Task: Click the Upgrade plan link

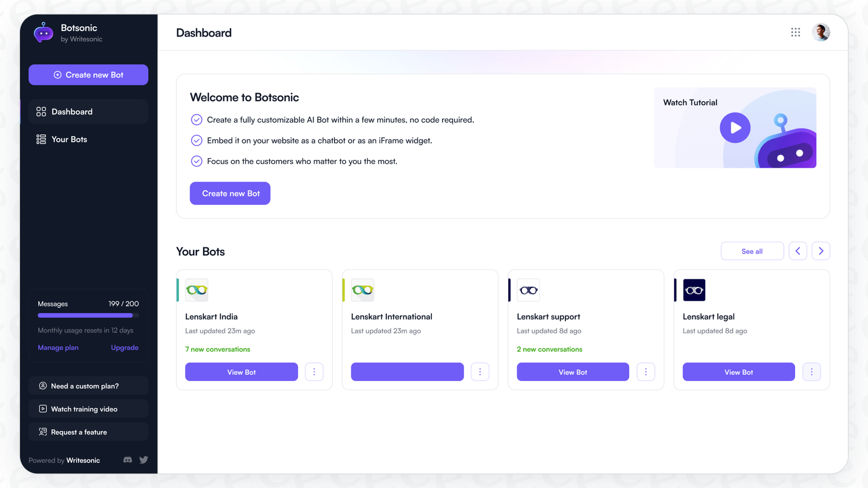Action: [125, 348]
